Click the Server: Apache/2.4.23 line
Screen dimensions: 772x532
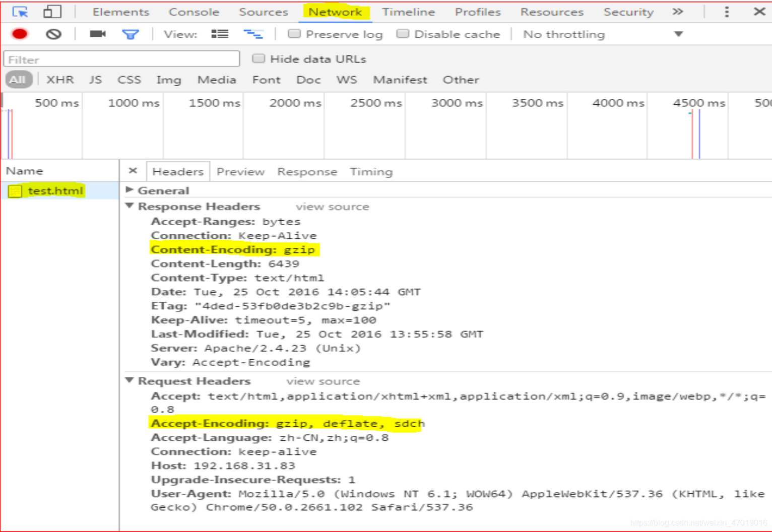click(255, 348)
